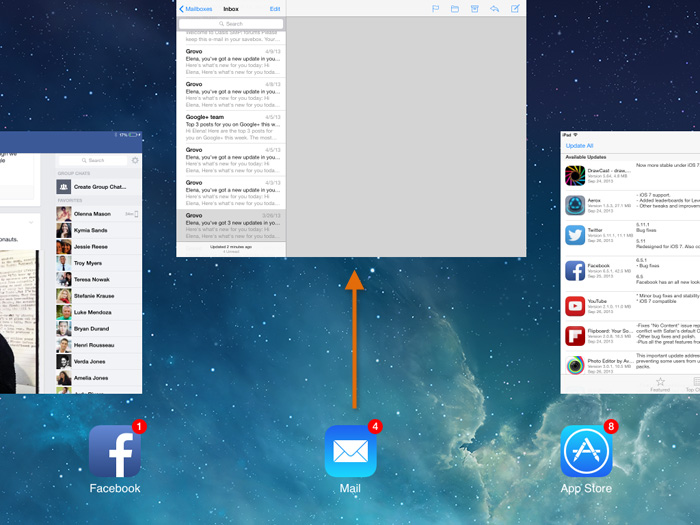The image size is (700, 525).
Task: Focus the Search field in the Mail inbox
Action: (x=231, y=24)
